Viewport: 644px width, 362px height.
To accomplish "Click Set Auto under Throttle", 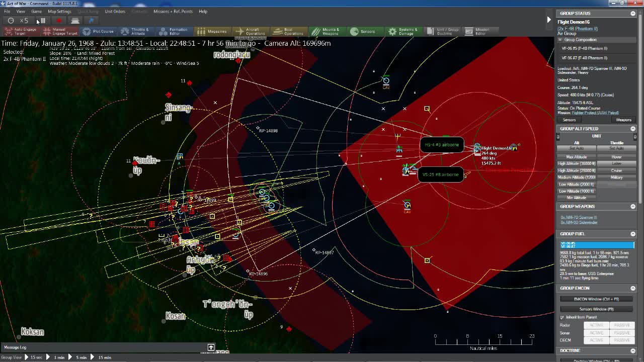I will pyautogui.click(x=616, y=148).
